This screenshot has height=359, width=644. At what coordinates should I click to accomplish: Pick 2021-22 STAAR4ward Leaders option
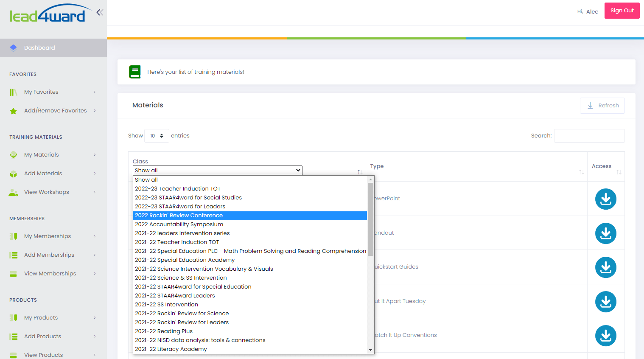point(250,296)
